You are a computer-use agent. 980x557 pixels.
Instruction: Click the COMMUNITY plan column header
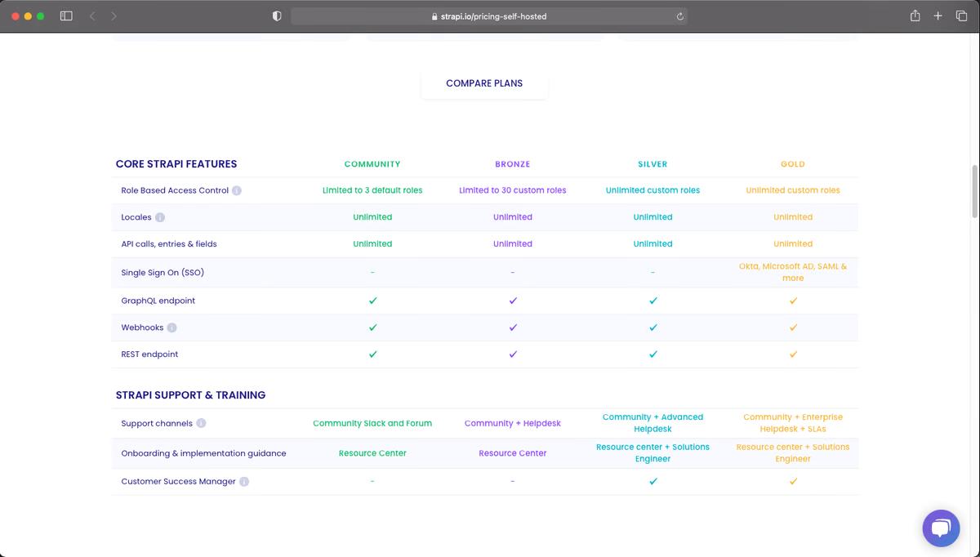(x=372, y=164)
